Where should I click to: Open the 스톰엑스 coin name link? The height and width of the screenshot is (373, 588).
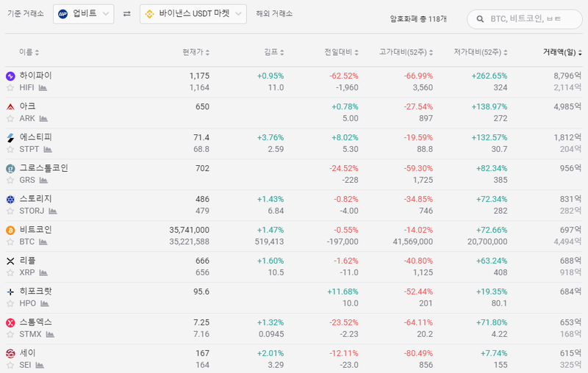click(x=35, y=322)
